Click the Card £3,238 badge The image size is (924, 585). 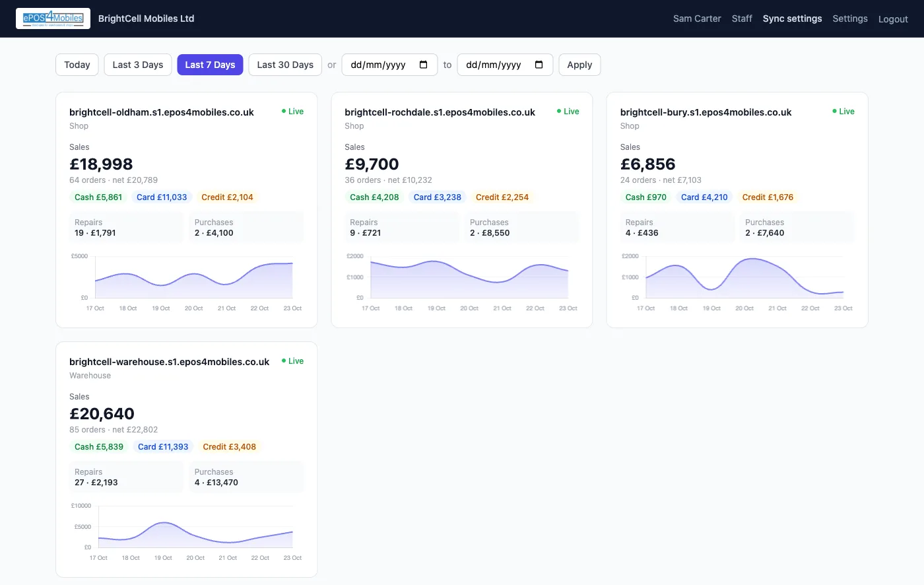[x=437, y=197]
